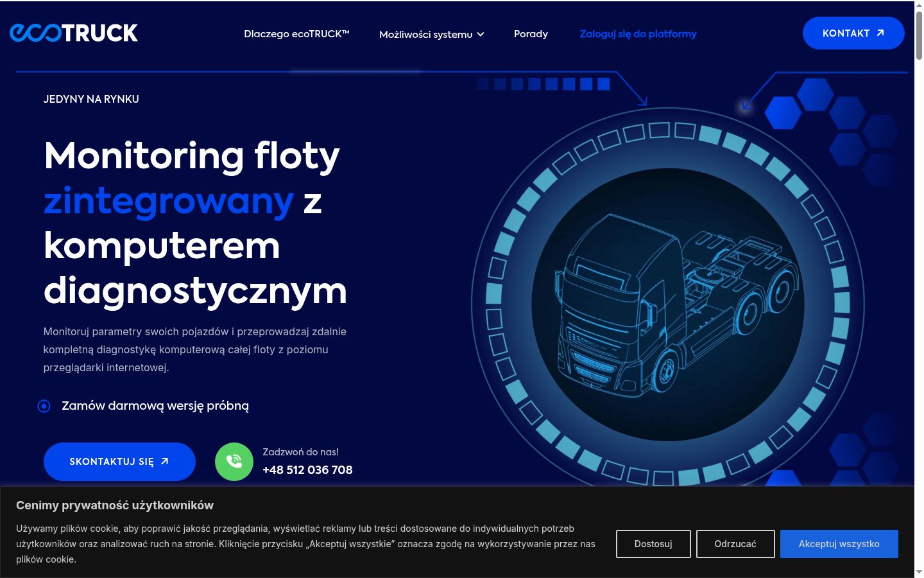Reject cookies with Odrzucać button
This screenshot has height=578, width=924.
click(735, 544)
